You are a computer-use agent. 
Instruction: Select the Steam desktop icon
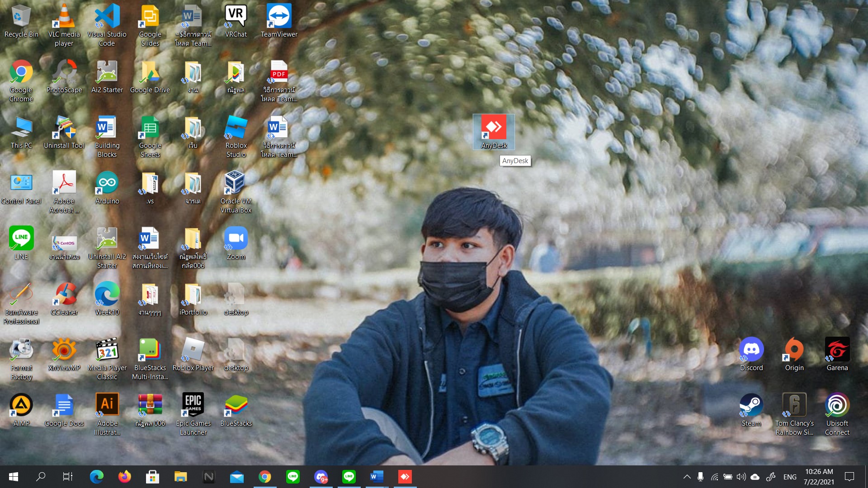[x=751, y=410]
